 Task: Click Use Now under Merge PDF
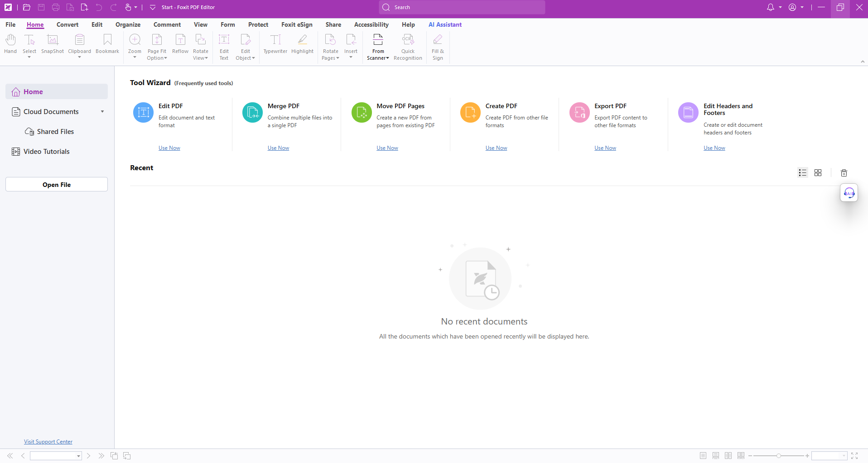(x=278, y=148)
